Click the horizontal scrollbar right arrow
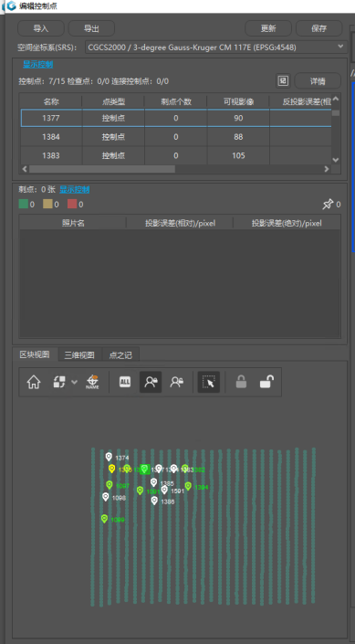355x644 pixels. tap(327, 169)
